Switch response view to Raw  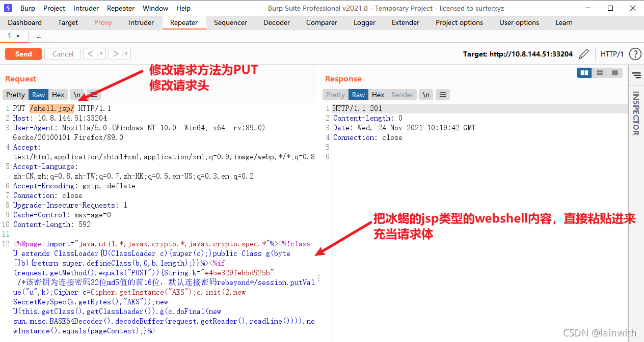tap(359, 95)
